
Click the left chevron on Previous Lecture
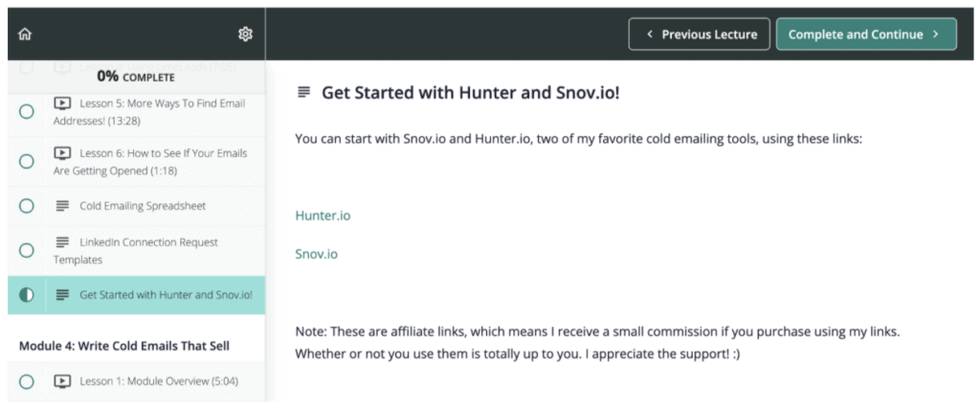(x=650, y=34)
